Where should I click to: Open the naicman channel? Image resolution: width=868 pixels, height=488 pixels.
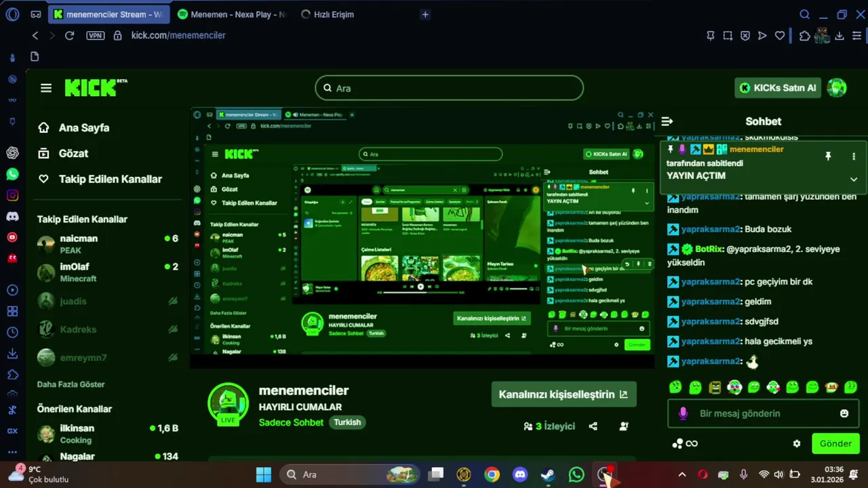pos(108,244)
